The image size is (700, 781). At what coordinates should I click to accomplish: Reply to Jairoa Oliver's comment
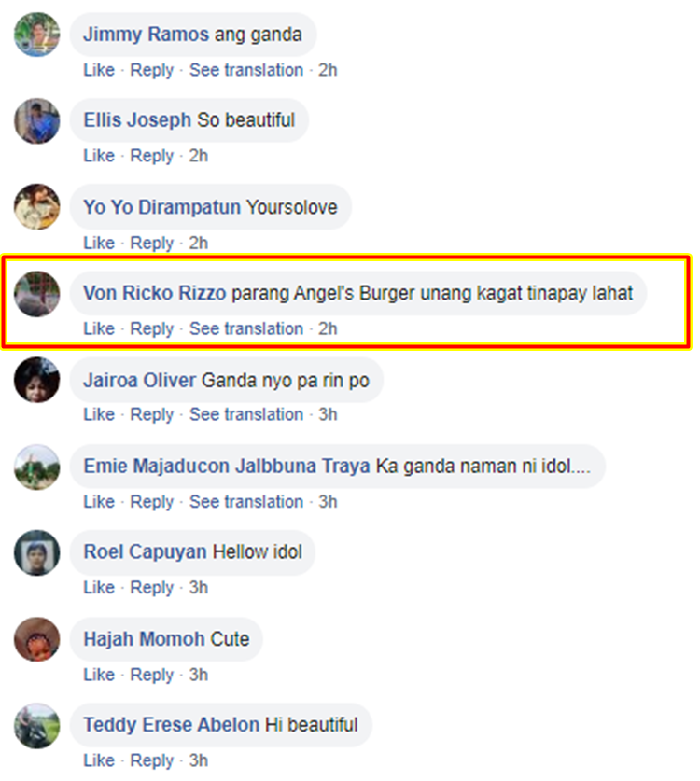pos(151,414)
